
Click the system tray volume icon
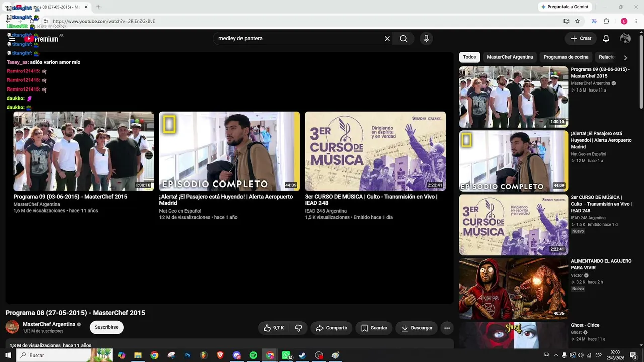point(580,355)
